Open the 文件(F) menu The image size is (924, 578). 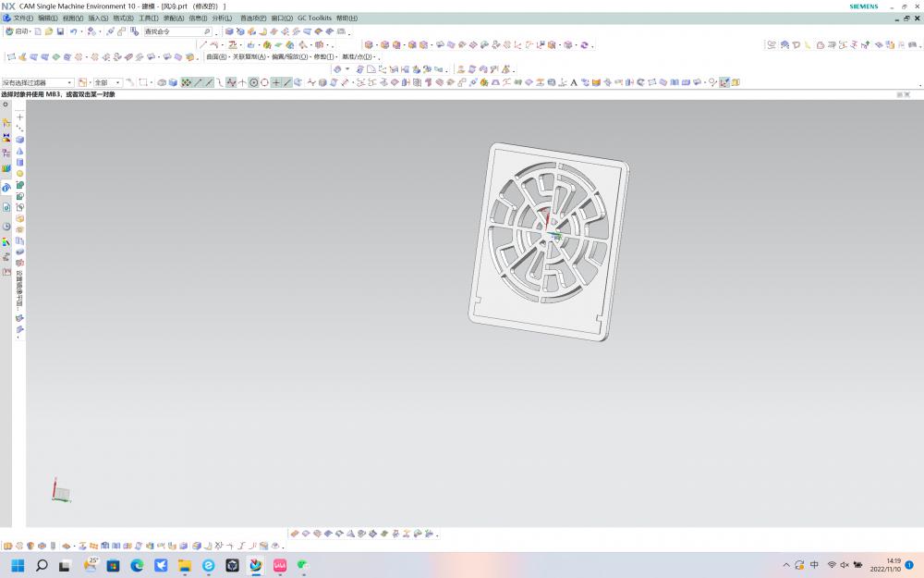click(x=23, y=18)
